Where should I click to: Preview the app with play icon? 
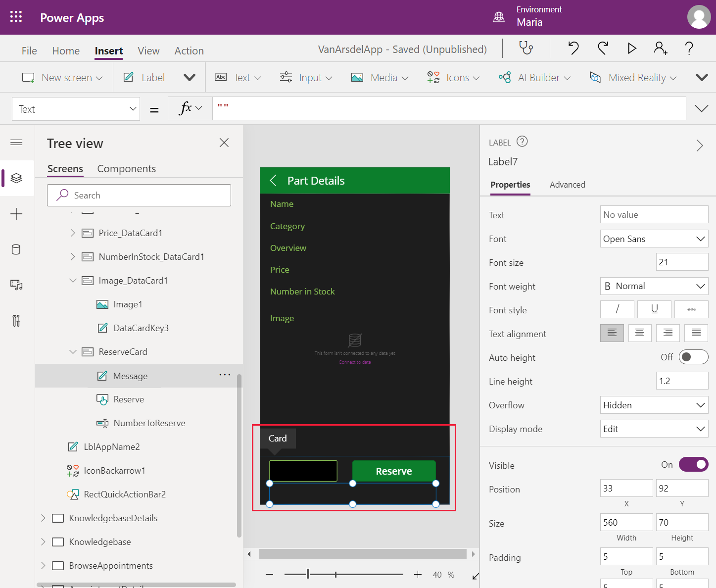631,48
